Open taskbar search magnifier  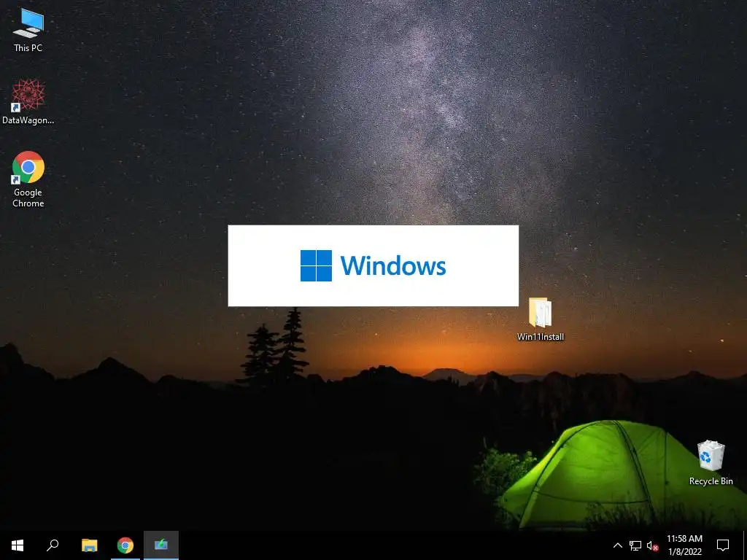(x=53, y=545)
